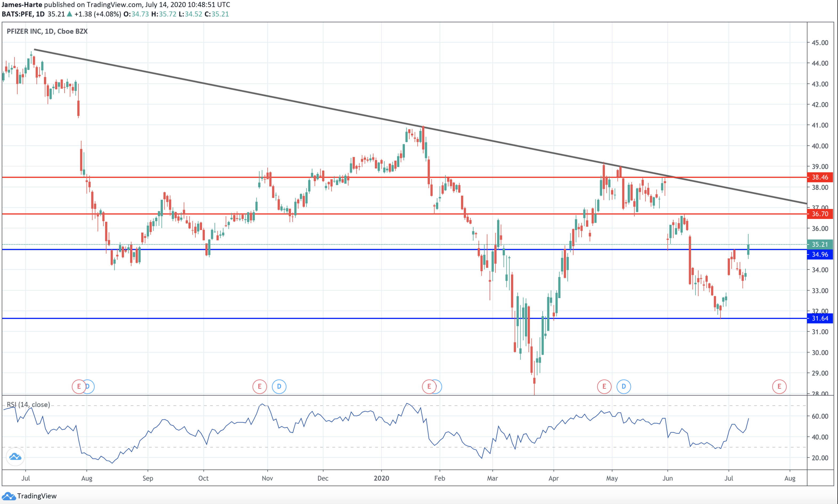Click the 45.00 price scale label

click(x=820, y=43)
